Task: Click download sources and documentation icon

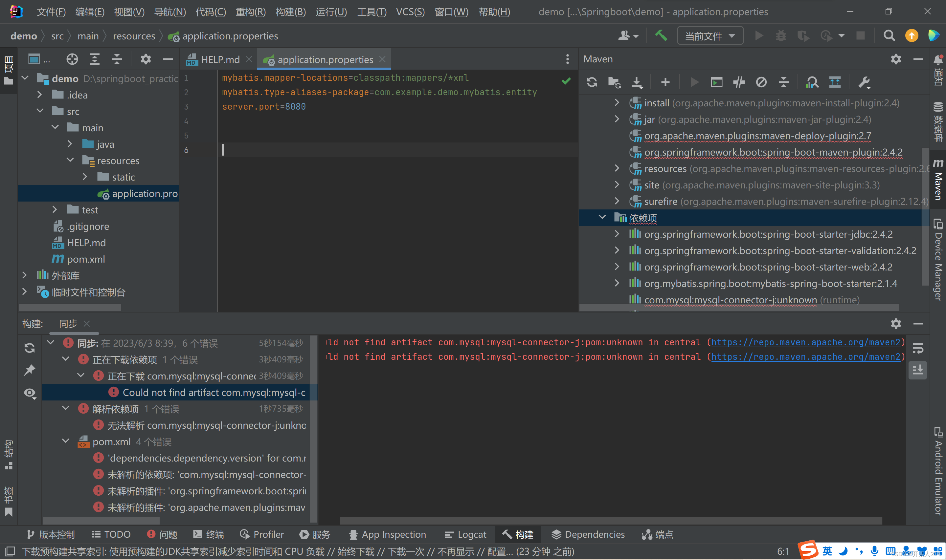Action: point(637,82)
